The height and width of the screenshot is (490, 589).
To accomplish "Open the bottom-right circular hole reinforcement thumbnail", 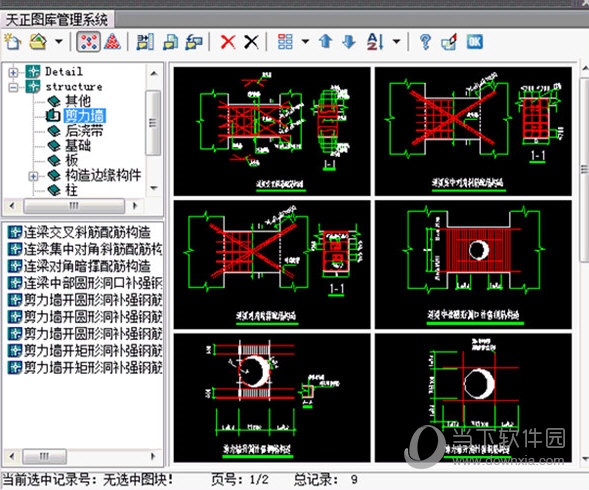I will point(473,398).
